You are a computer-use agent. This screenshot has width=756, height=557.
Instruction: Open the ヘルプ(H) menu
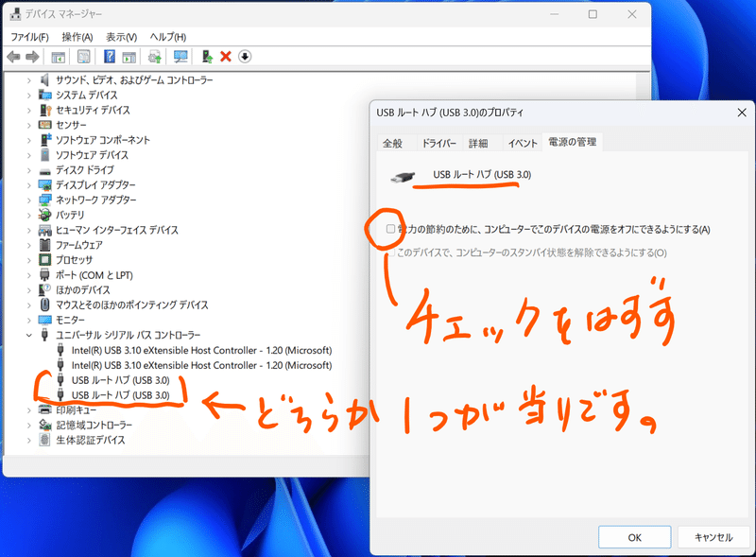tap(168, 37)
